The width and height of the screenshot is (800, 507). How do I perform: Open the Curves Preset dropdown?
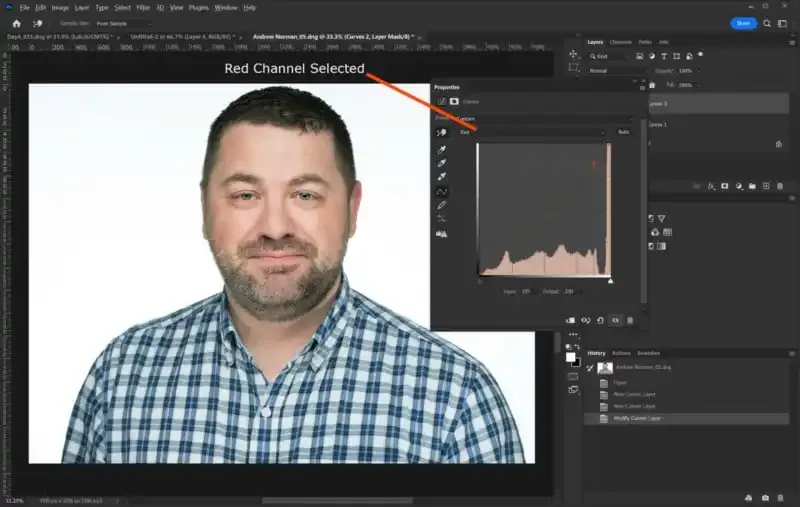point(545,118)
